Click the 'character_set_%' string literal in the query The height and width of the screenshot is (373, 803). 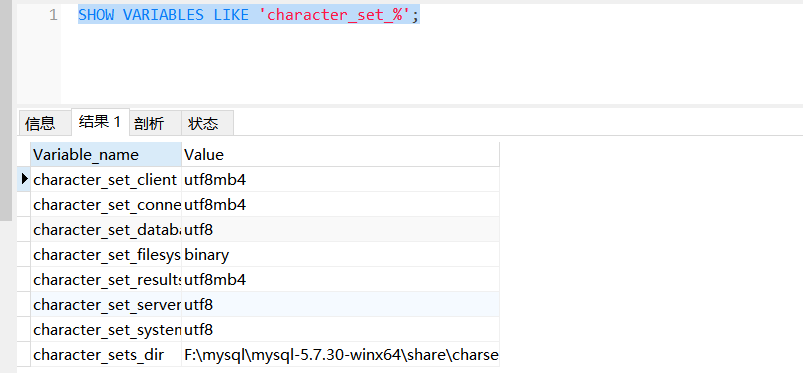click(x=335, y=15)
